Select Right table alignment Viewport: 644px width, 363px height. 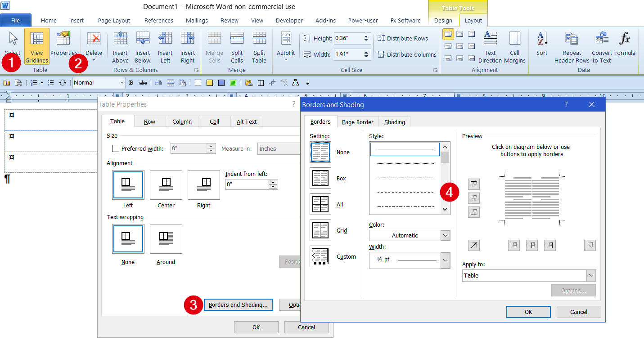tap(204, 185)
